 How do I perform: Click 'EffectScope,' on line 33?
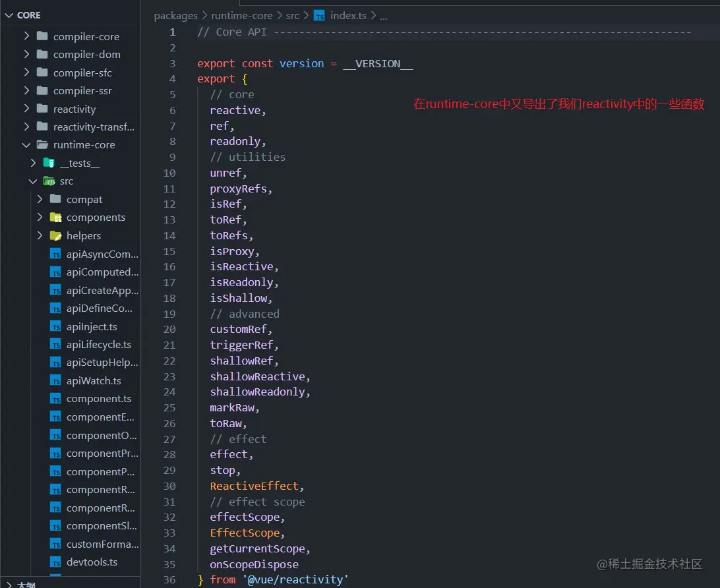pos(247,533)
